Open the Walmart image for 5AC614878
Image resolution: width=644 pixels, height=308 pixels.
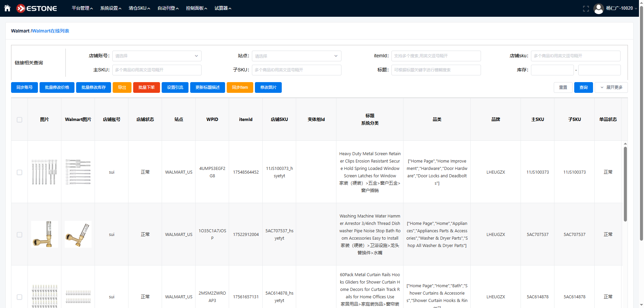(78, 296)
